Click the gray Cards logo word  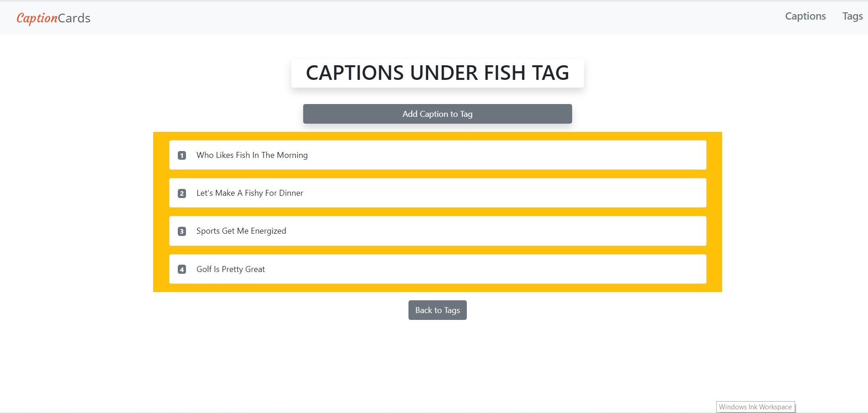pos(74,18)
